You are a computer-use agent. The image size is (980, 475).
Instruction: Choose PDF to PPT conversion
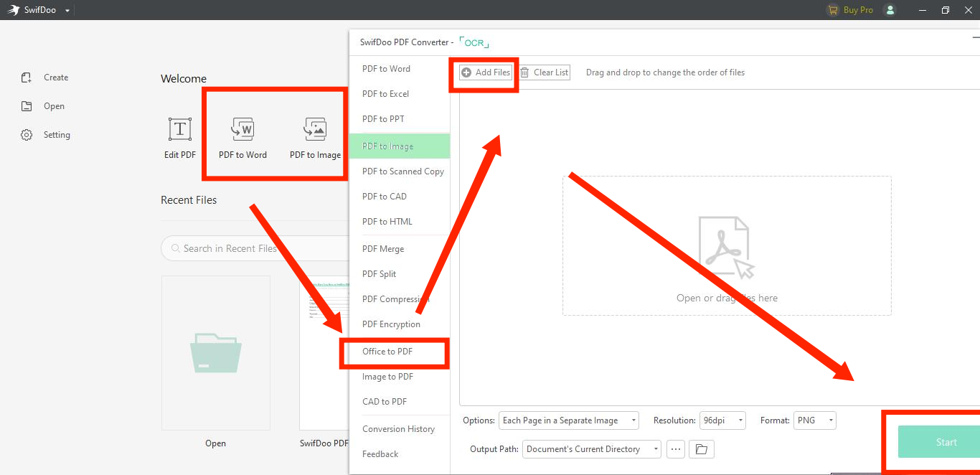pyautogui.click(x=400, y=119)
